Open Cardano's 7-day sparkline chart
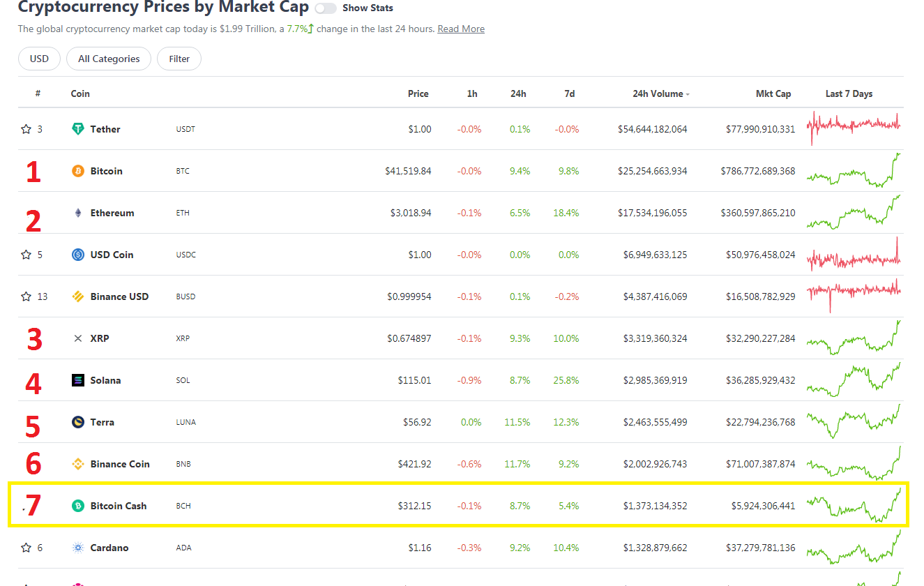This screenshot has height=586, width=924. tap(854, 547)
